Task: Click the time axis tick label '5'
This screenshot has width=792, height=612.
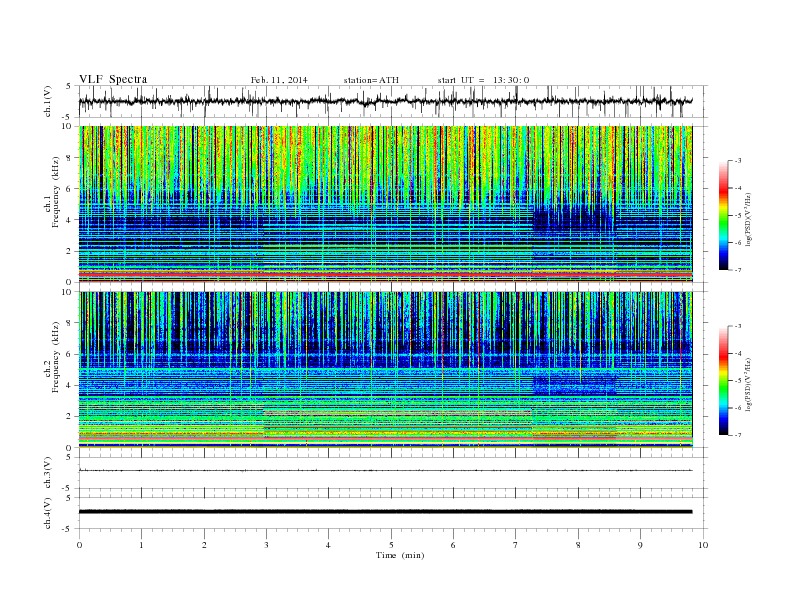Action: tap(391, 545)
